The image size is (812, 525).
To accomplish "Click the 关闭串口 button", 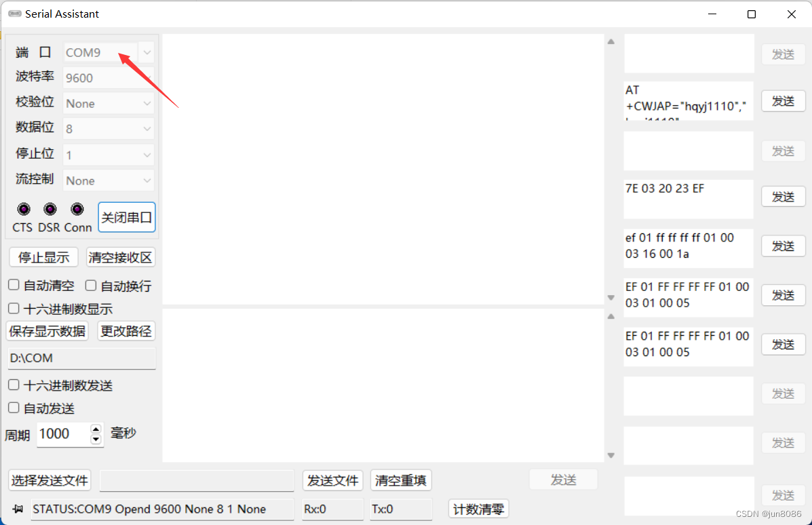I will coord(126,217).
